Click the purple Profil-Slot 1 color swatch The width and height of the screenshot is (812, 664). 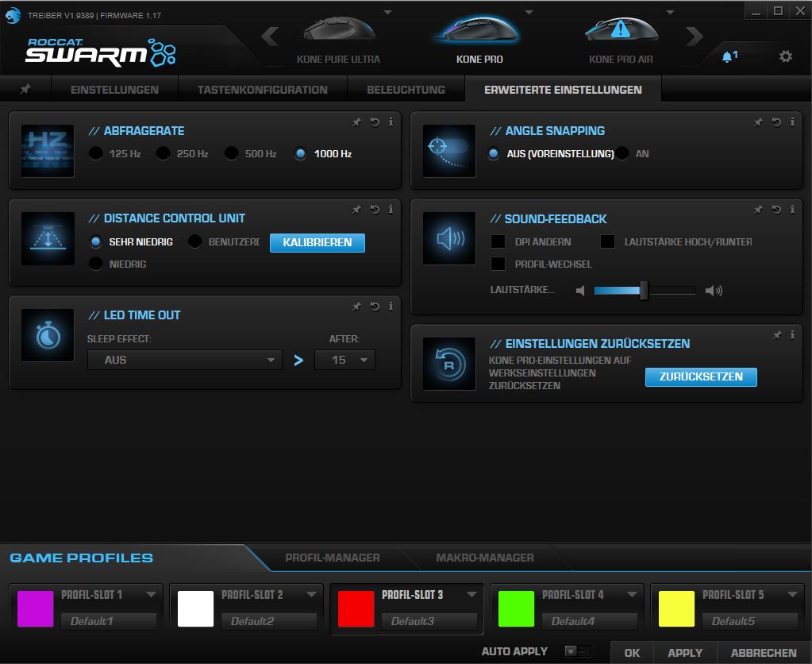(35, 608)
